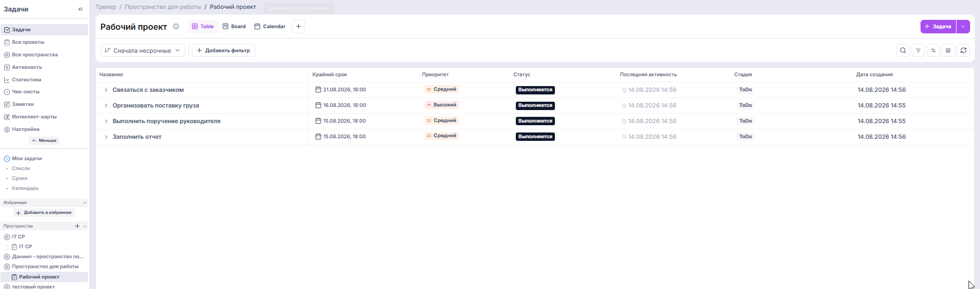The image size is (980, 289).
Task: Switch to the Board view tab
Action: point(234,27)
